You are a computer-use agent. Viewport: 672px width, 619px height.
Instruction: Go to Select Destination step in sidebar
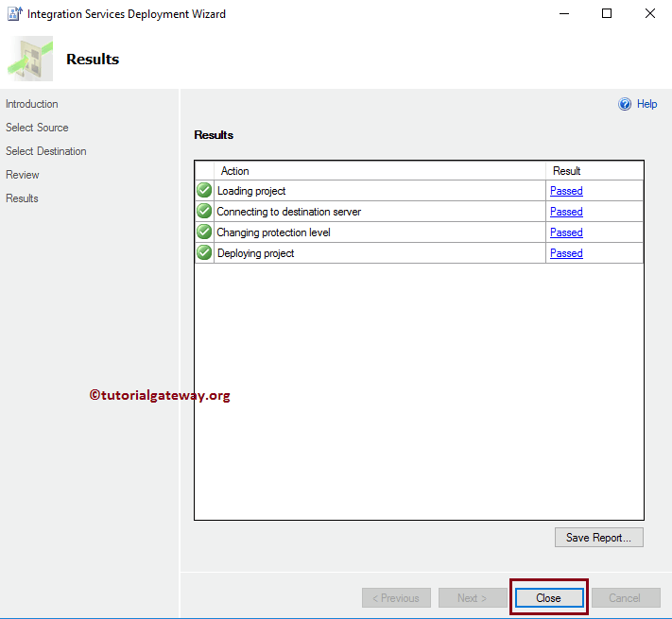tap(46, 151)
